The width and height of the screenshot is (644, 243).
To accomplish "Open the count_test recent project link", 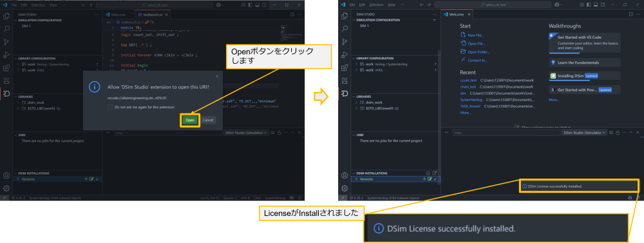I will click(468, 81).
